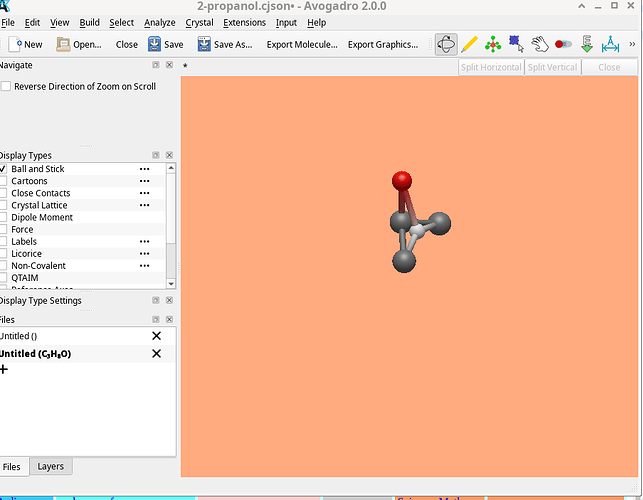
Task: Enable Reverse Direction of Zoom on Scroll
Action: [6, 87]
